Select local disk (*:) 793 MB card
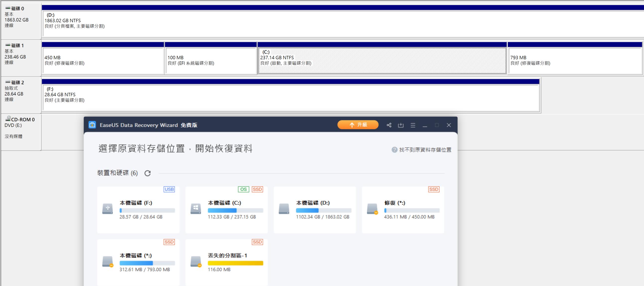The width and height of the screenshot is (644, 286). point(138,262)
